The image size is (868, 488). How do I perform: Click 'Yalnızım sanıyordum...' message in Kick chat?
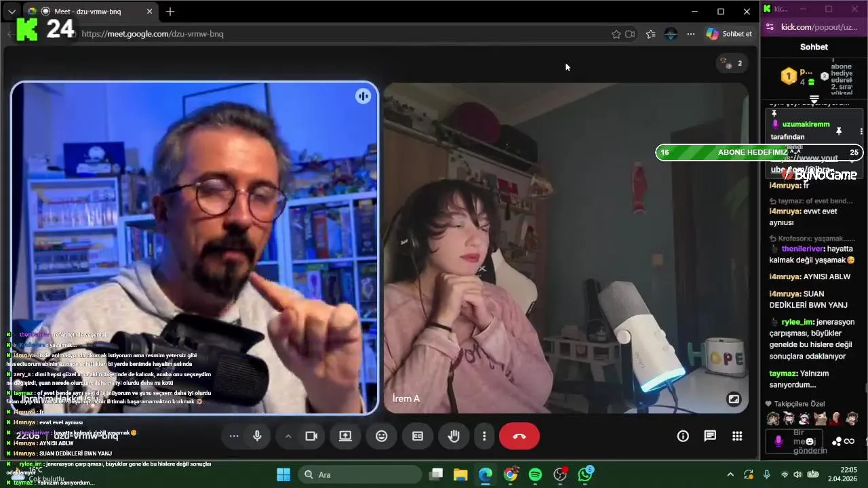[799, 379]
